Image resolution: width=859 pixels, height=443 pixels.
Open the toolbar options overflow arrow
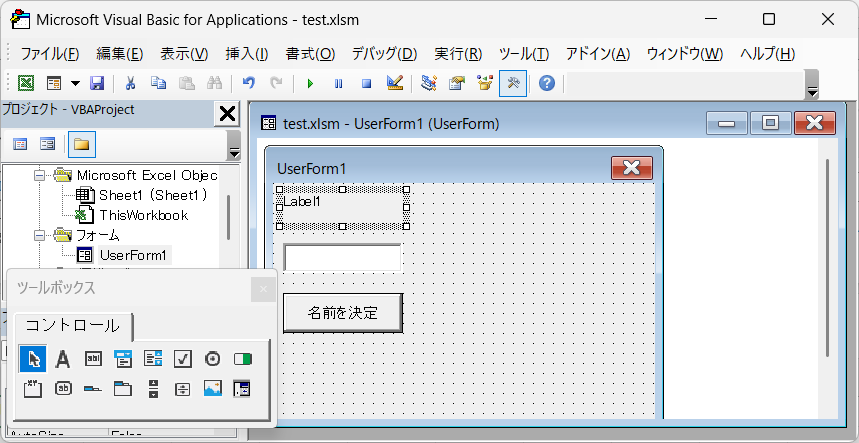click(812, 93)
